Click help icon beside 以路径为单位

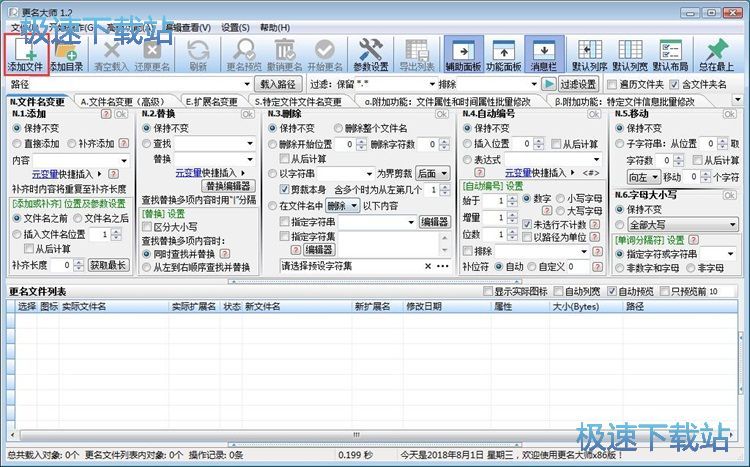[594, 237]
